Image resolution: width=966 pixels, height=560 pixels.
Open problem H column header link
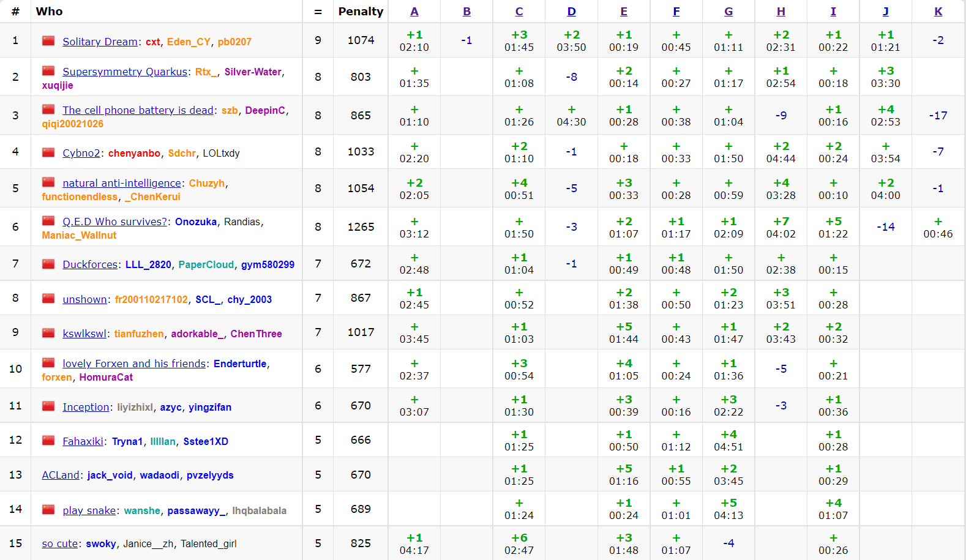pos(781,12)
